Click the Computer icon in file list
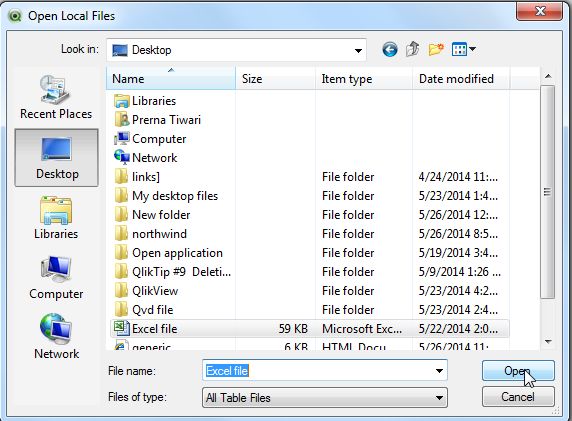 point(121,139)
